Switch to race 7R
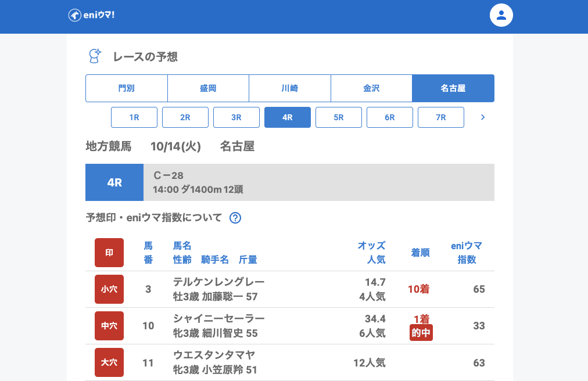588x381 pixels. coord(441,117)
